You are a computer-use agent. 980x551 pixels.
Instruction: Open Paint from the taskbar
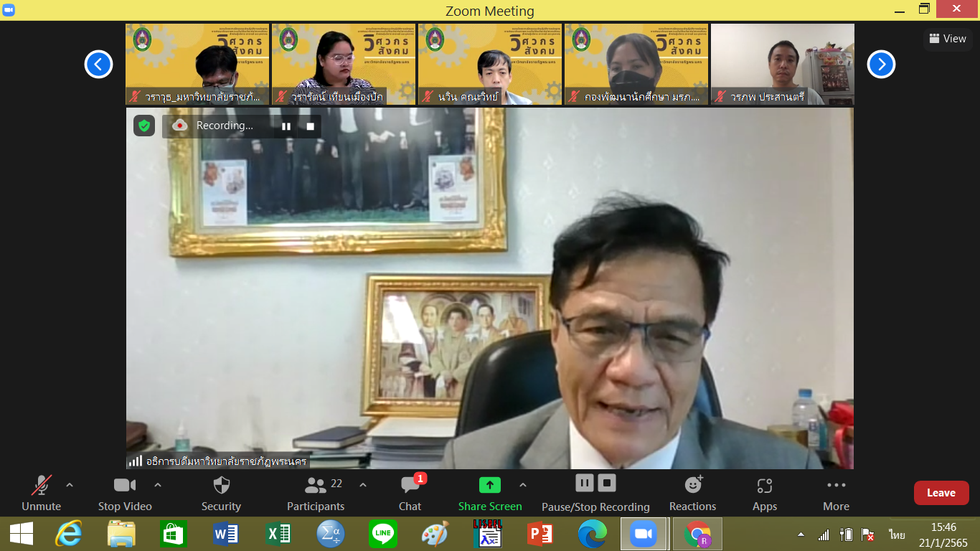point(435,534)
